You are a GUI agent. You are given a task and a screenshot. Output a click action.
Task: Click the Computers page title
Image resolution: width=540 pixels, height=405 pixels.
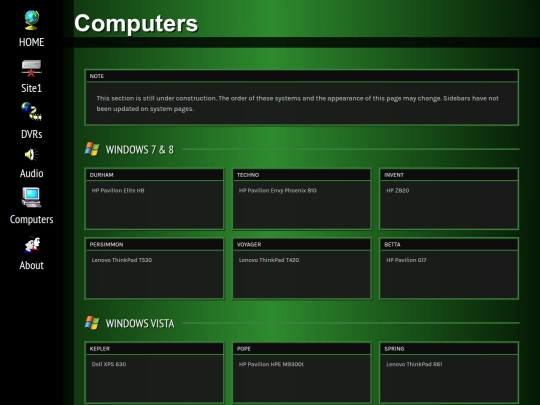136,23
